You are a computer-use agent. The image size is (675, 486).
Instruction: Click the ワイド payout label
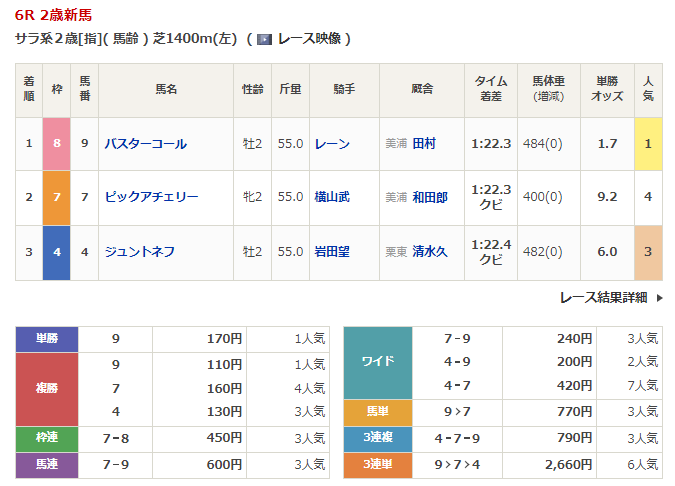click(378, 361)
